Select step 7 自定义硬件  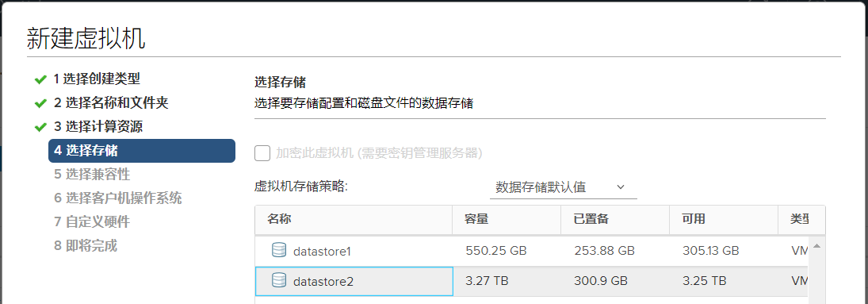(x=92, y=222)
